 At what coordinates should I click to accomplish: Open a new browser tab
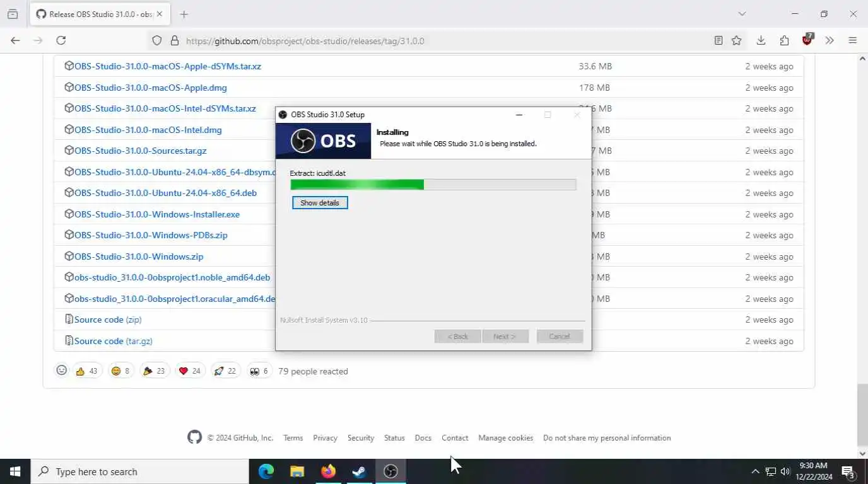(184, 14)
